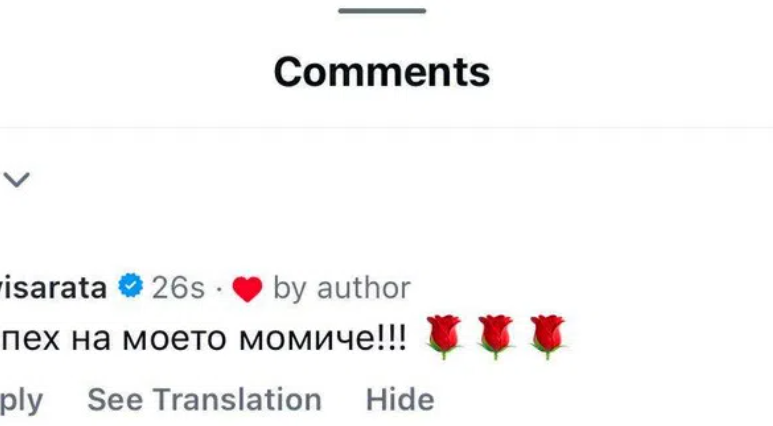Image resolution: width=773 pixels, height=426 pixels.
Task: Click the divider line below Comments title
Action: coord(386,128)
